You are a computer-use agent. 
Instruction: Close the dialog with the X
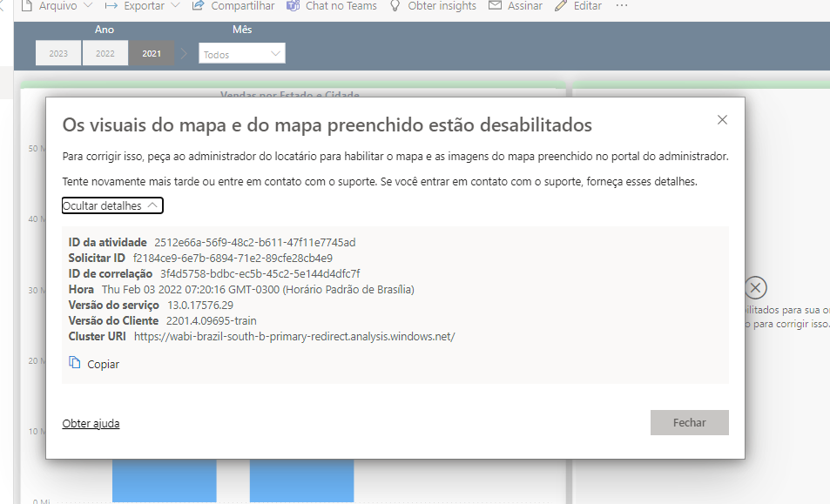pyautogui.click(x=722, y=120)
